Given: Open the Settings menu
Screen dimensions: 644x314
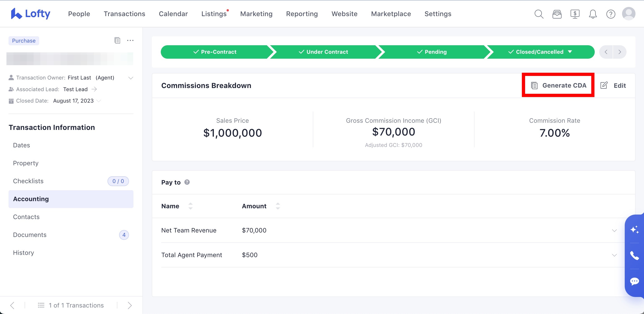Looking at the screenshot, I should [x=438, y=14].
